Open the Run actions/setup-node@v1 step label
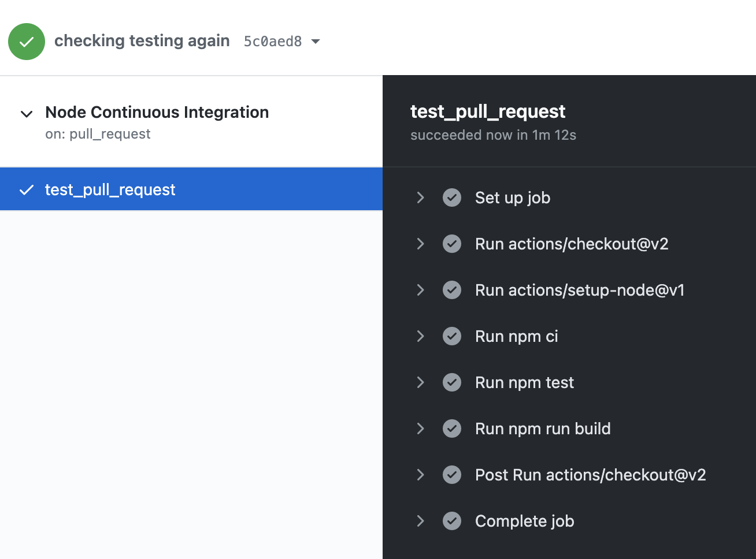756x559 pixels. tap(579, 290)
